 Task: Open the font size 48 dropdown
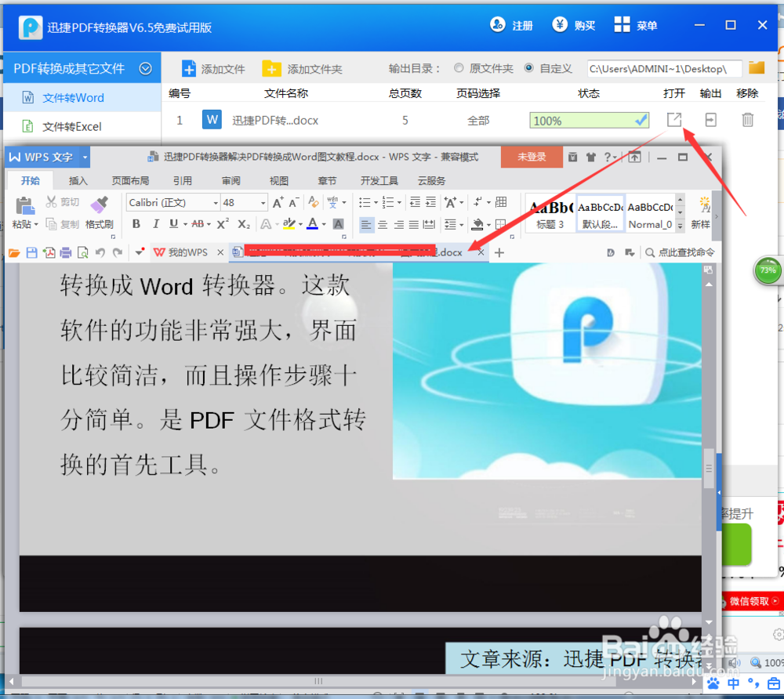[x=263, y=203]
